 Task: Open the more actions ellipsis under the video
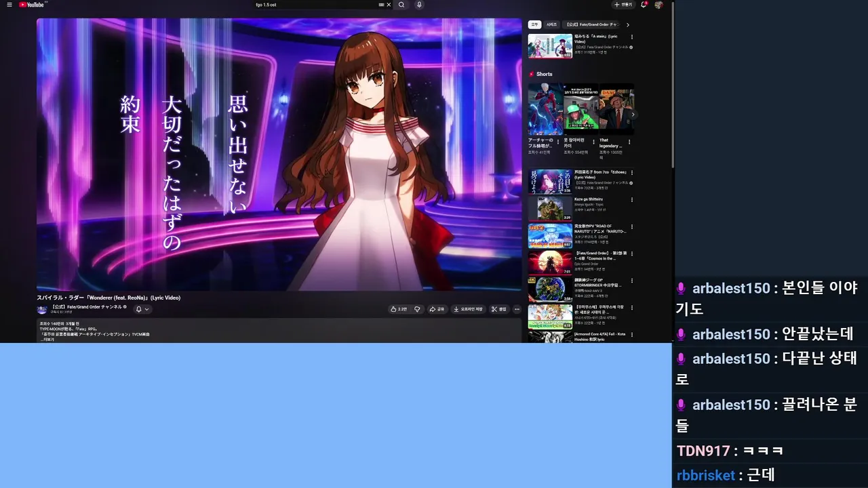click(517, 309)
